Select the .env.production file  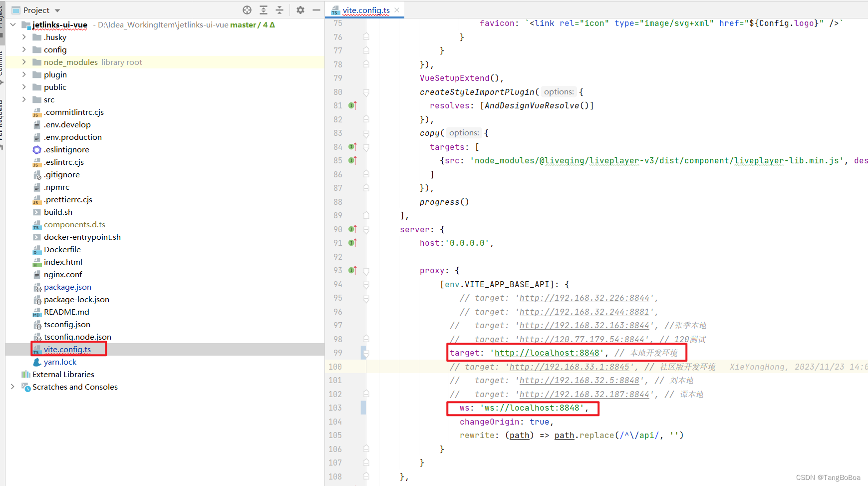point(73,137)
